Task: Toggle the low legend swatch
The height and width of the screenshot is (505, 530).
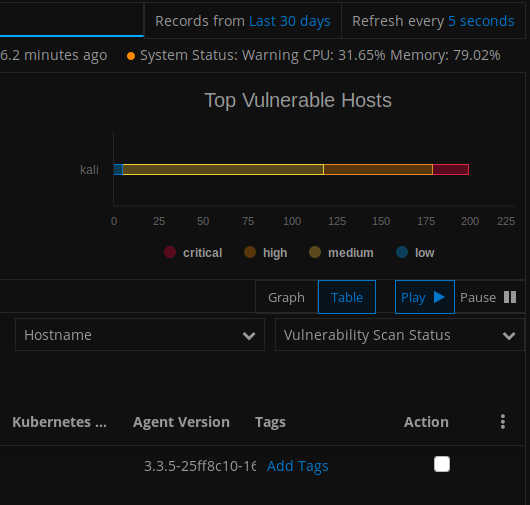Action: pyautogui.click(x=402, y=252)
